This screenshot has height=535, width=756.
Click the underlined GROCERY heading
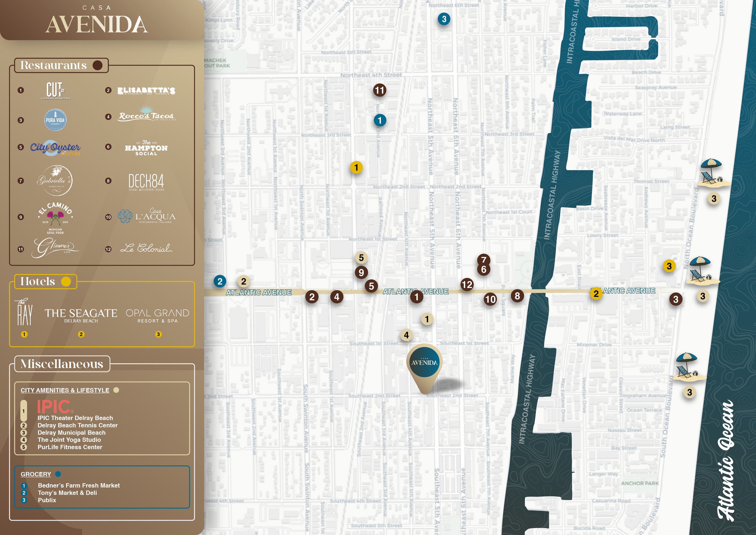click(x=36, y=474)
